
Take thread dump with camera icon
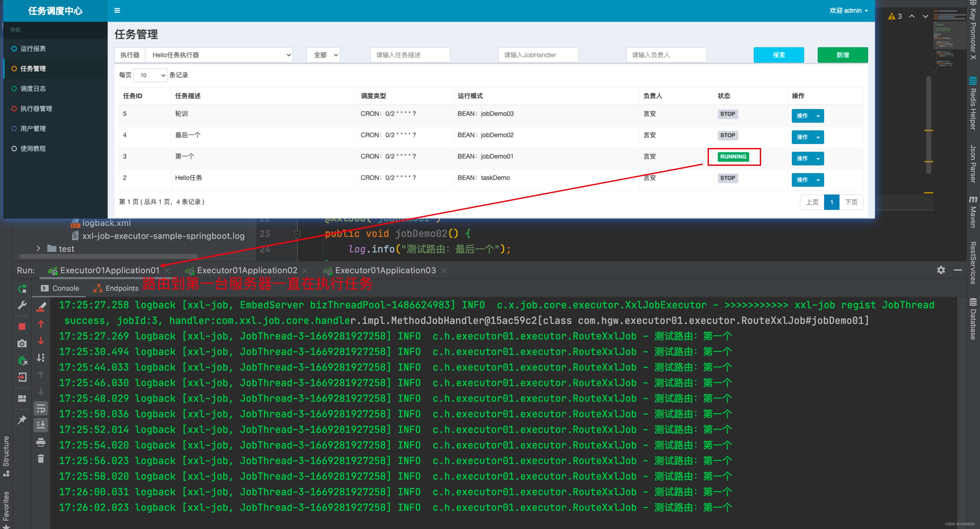[x=22, y=344]
